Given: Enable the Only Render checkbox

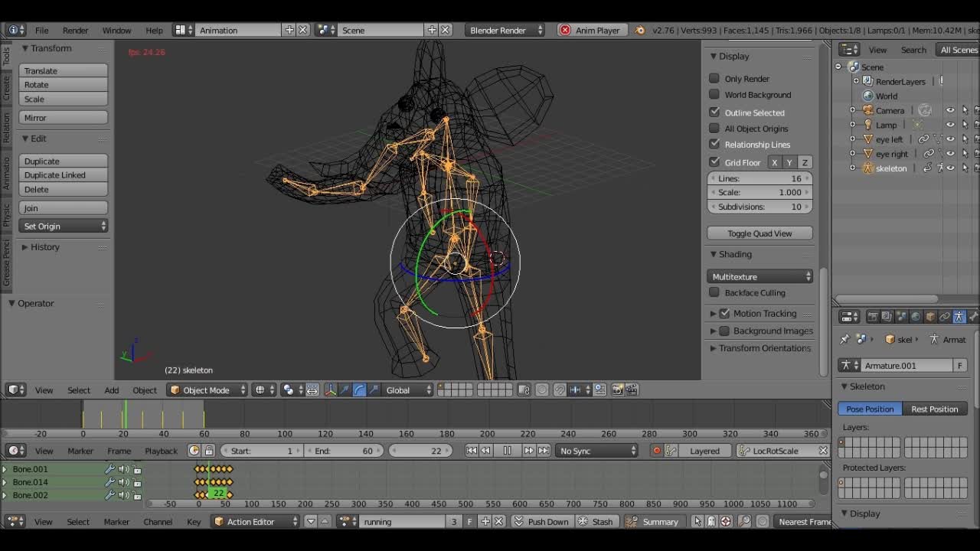Looking at the screenshot, I should [714, 78].
